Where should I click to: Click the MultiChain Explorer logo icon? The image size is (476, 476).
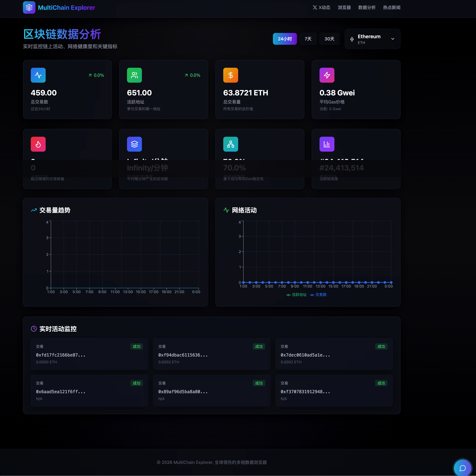point(29,7)
